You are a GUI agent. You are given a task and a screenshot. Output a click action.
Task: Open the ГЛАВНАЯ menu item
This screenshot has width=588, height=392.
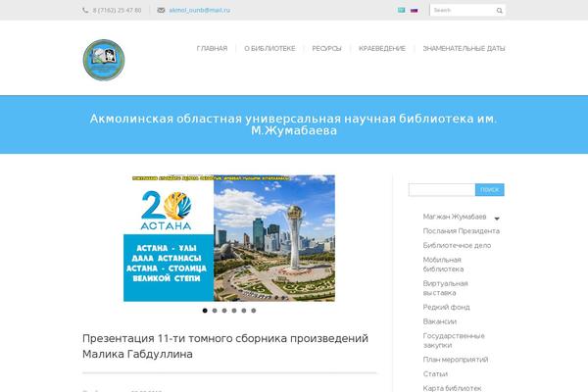click(x=212, y=48)
